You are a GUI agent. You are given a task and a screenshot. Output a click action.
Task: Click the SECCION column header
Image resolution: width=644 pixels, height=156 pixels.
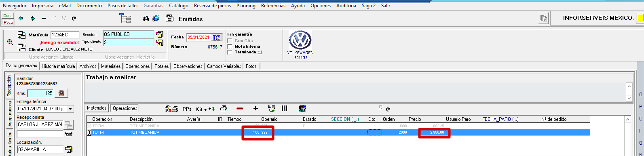click(x=345, y=119)
